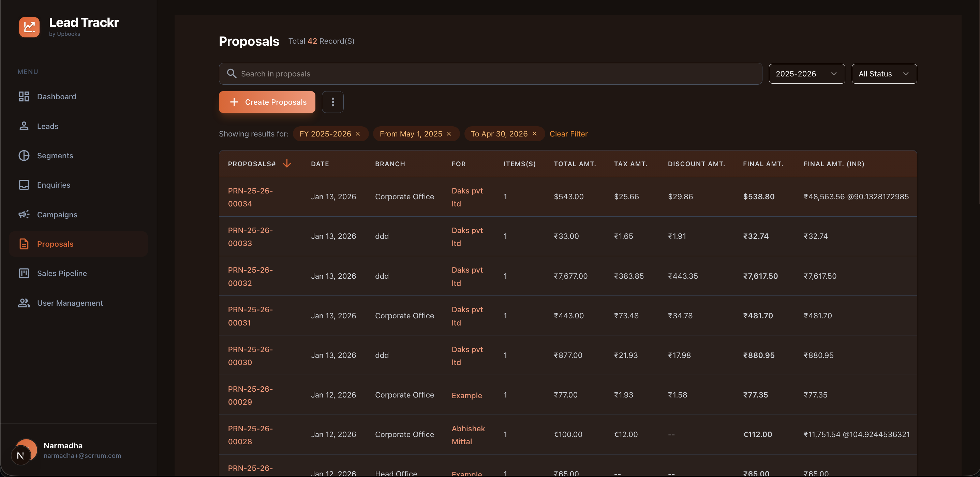
Task: Remove the From May 1, 2025 filter
Action: 449,134
